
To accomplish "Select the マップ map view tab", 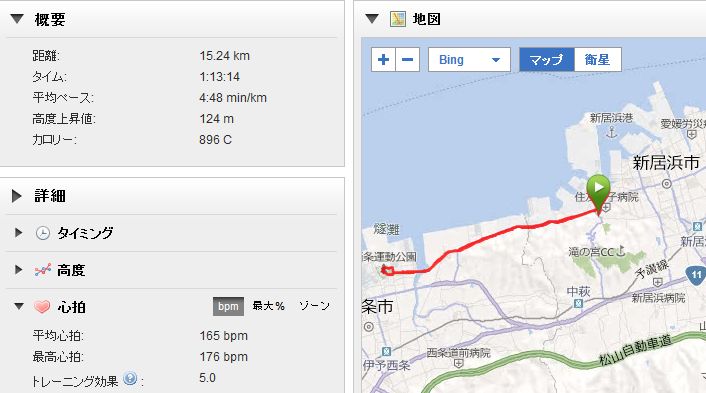I will [x=547, y=59].
